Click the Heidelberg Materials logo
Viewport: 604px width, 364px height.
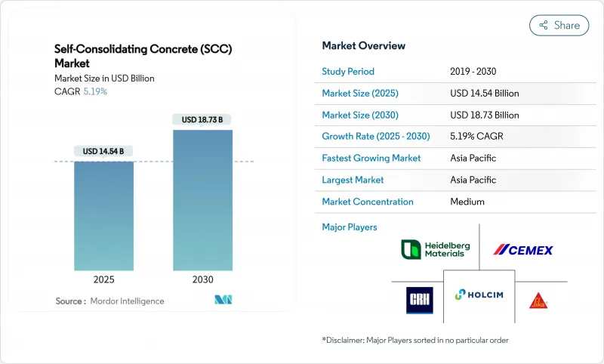pos(433,249)
